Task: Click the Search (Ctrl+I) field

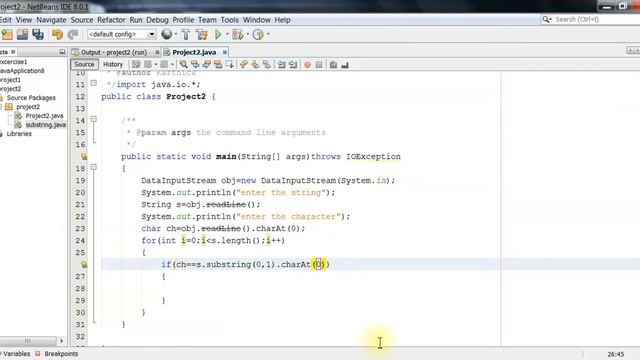Action: 591,19
